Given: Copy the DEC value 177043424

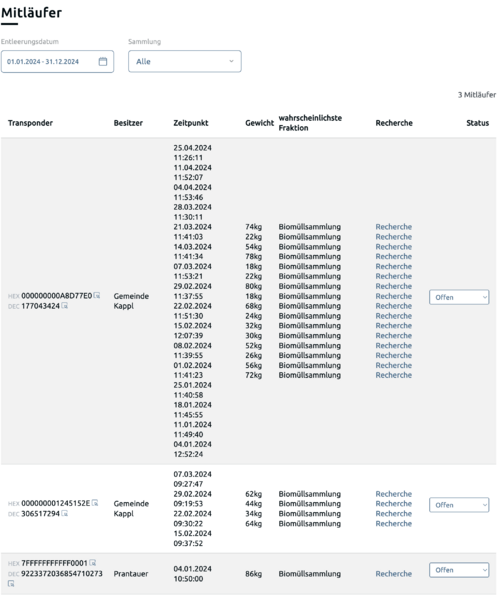Looking at the screenshot, I should [65, 306].
